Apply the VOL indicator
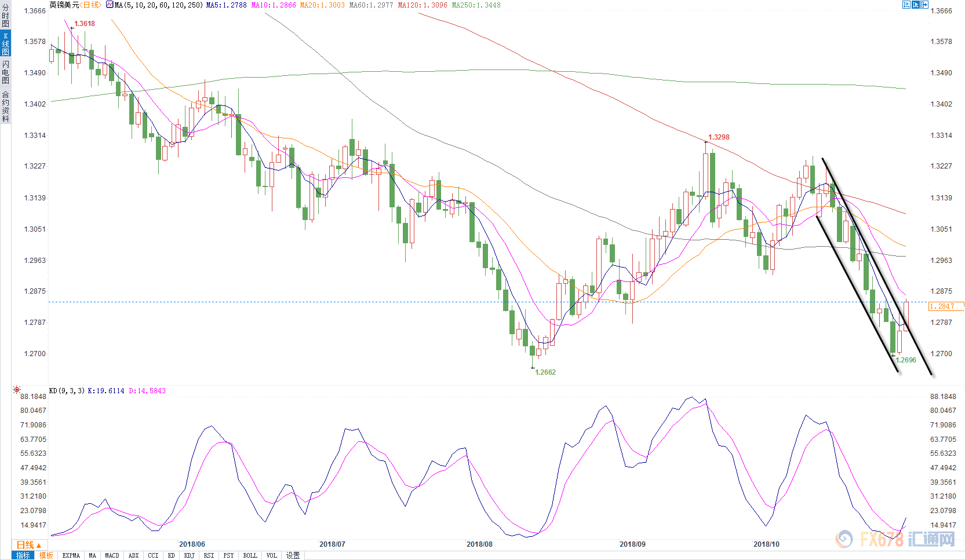965x560 pixels. [271, 555]
